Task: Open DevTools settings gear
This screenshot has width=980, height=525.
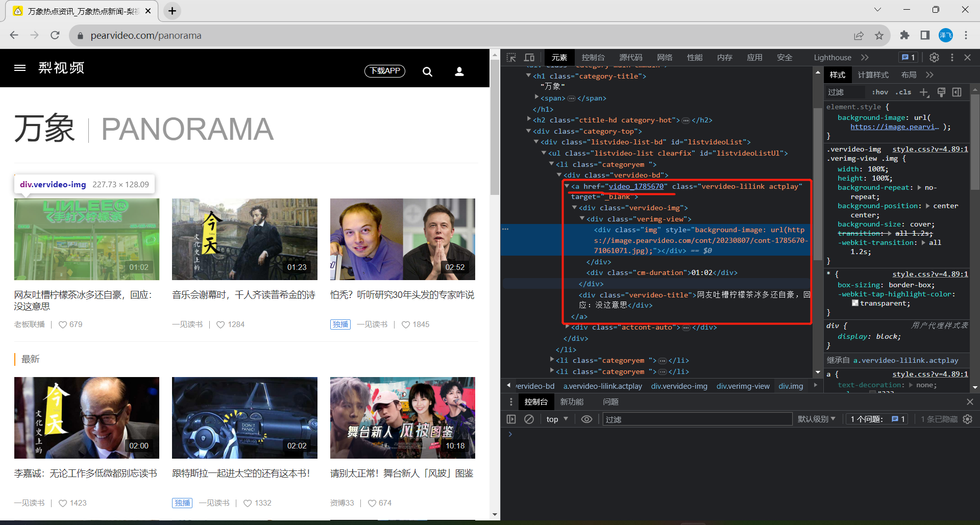Action: (934, 58)
